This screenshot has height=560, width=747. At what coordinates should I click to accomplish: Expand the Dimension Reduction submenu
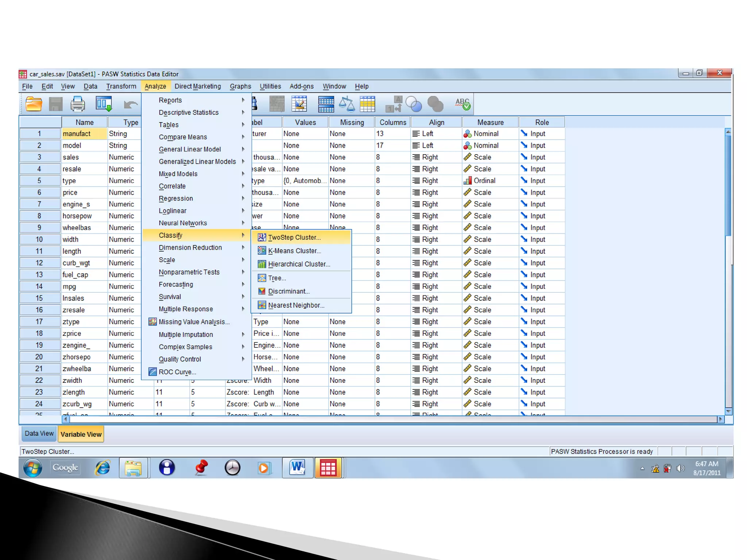coord(197,248)
